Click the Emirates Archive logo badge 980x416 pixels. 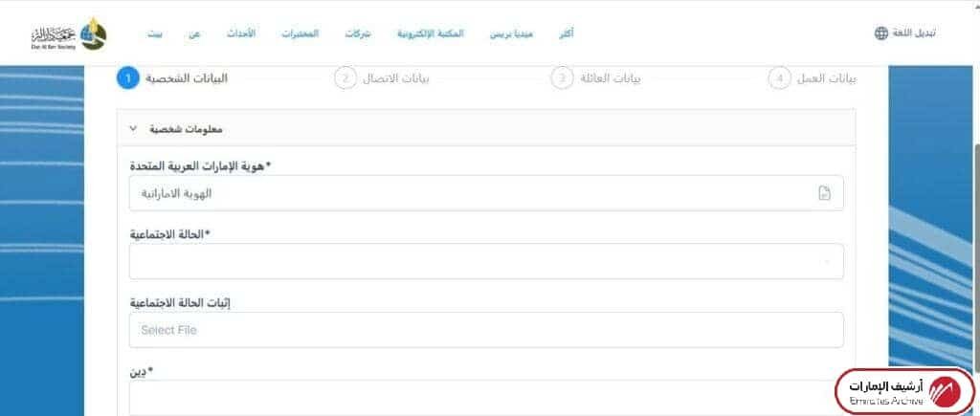904,390
